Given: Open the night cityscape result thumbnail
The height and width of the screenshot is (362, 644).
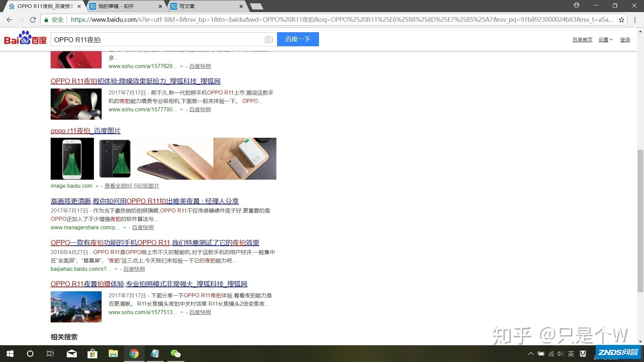Looking at the screenshot, I should (x=76, y=307).
